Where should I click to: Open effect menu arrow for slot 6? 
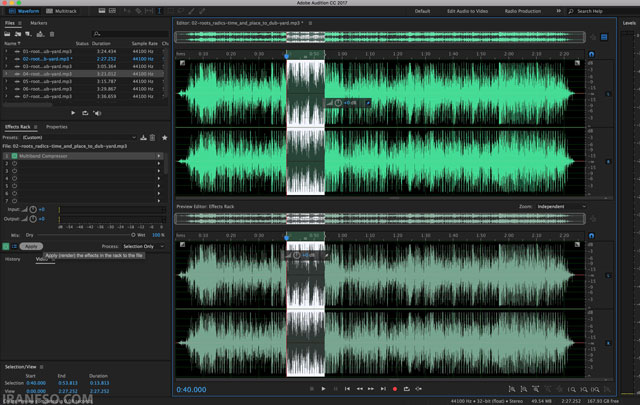click(x=159, y=194)
